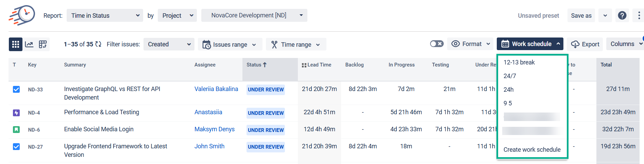Screen dimensions: 644x164
Task: Open the three-dot more options menu
Action: click(639, 15)
